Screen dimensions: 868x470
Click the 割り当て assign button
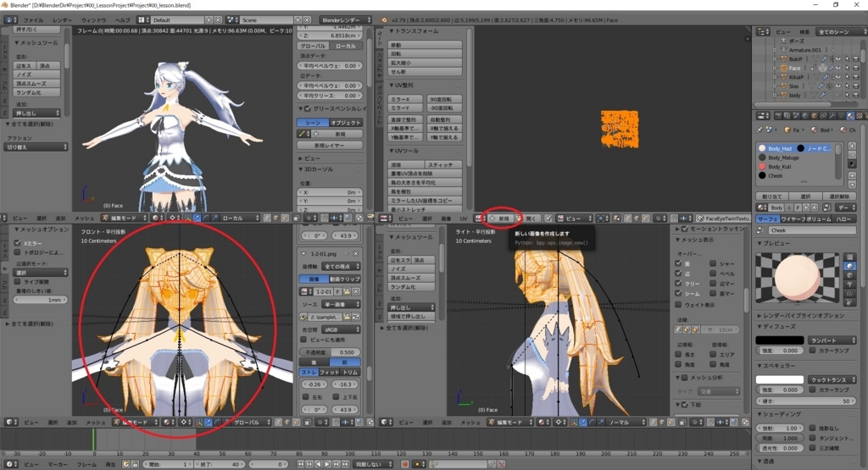772,196
